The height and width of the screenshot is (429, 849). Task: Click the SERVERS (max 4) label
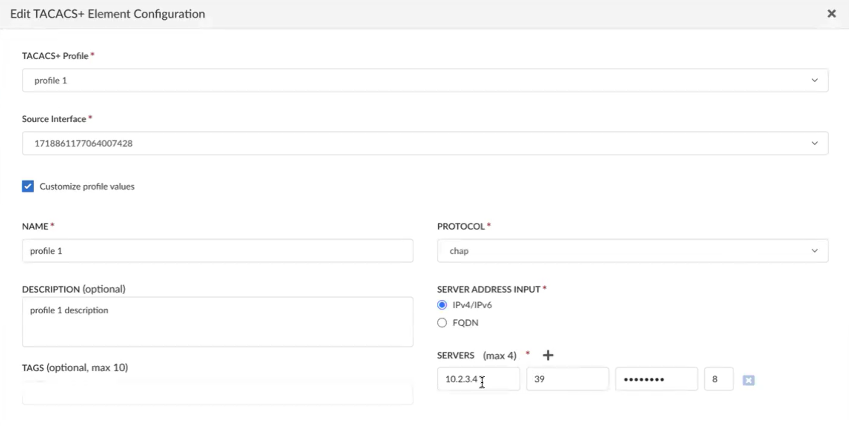coord(477,355)
